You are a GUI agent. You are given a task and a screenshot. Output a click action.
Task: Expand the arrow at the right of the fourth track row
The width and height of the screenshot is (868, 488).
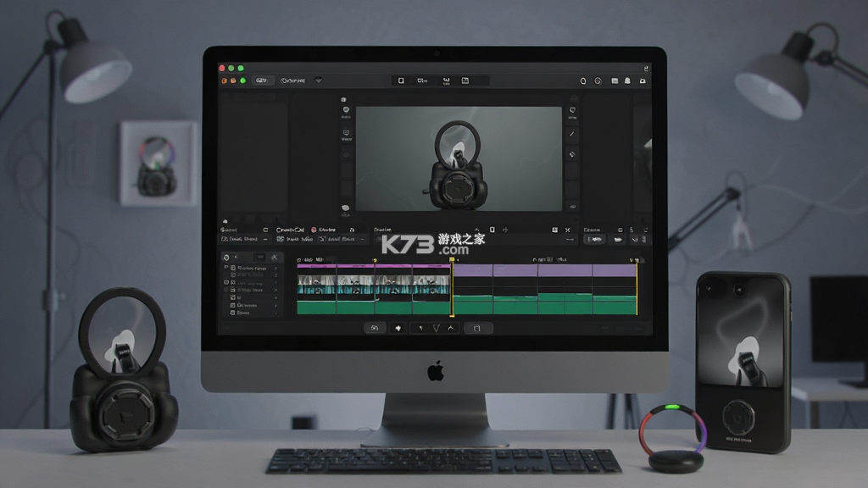coord(275,290)
